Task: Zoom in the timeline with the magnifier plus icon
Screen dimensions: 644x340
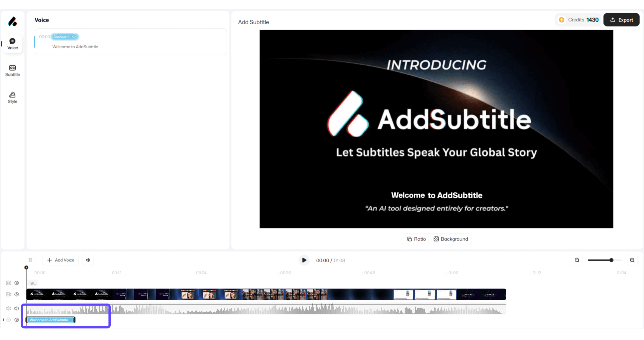Action: [632, 260]
